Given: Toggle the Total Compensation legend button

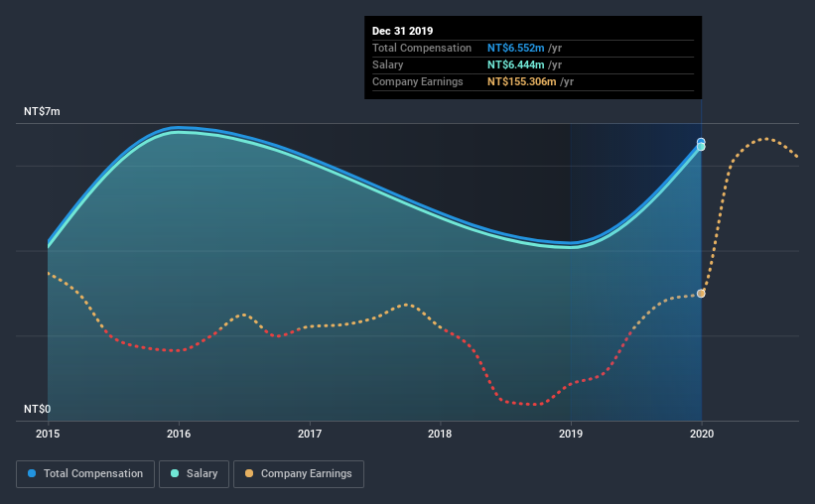Looking at the screenshot, I should tap(85, 474).
